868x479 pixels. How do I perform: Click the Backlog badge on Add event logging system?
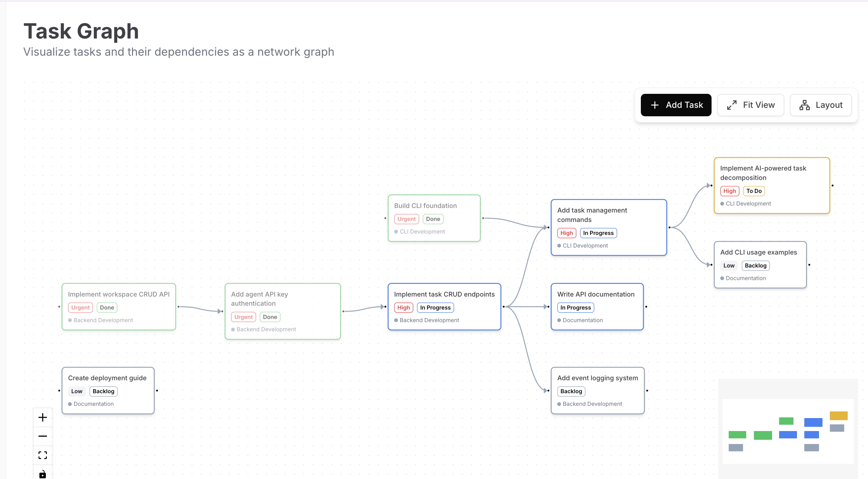point(571,391)
